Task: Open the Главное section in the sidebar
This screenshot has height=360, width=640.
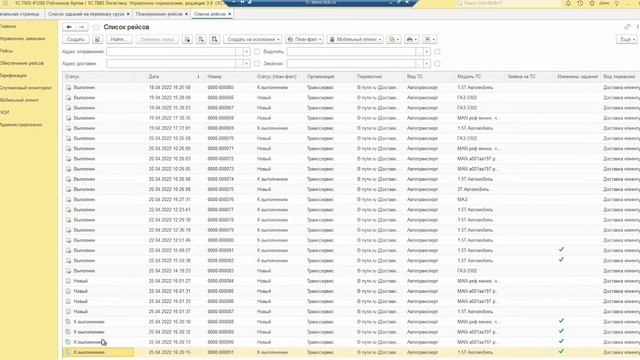Action: tap(8, 26)
